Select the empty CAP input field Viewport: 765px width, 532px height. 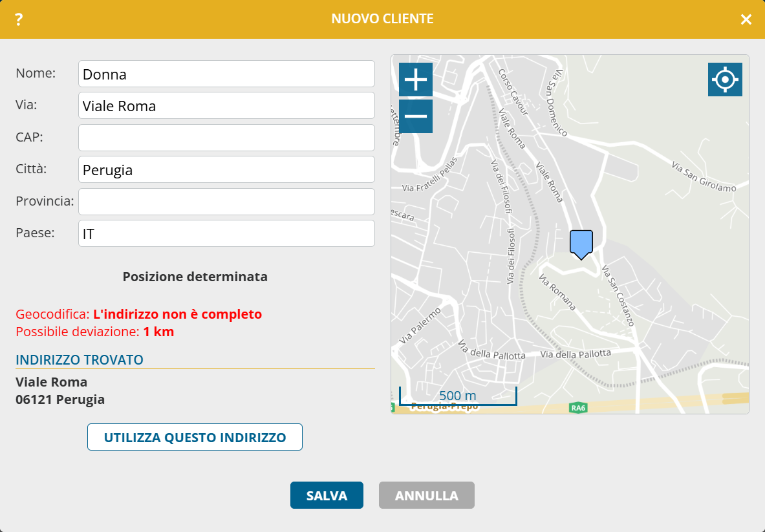(226, 138)
